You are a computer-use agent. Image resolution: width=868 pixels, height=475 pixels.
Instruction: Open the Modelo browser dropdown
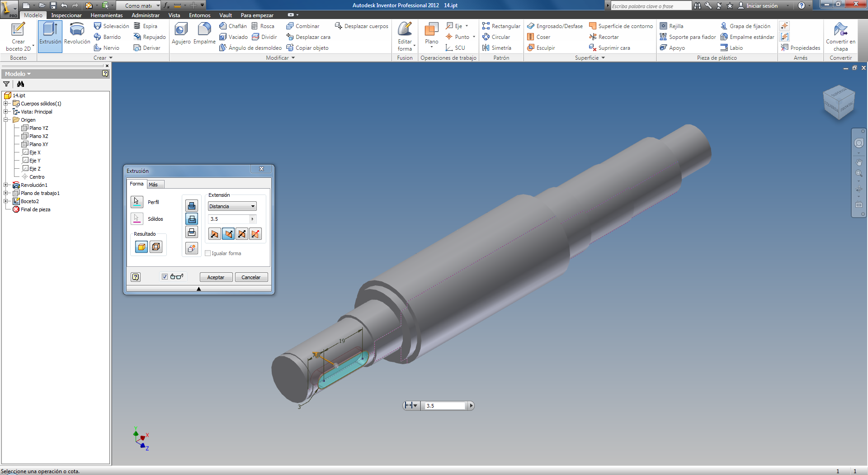tap(18, 74)
